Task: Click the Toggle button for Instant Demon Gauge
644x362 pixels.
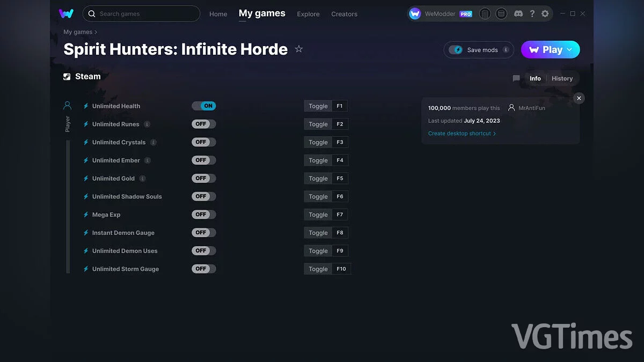Action: click(318, 233)
